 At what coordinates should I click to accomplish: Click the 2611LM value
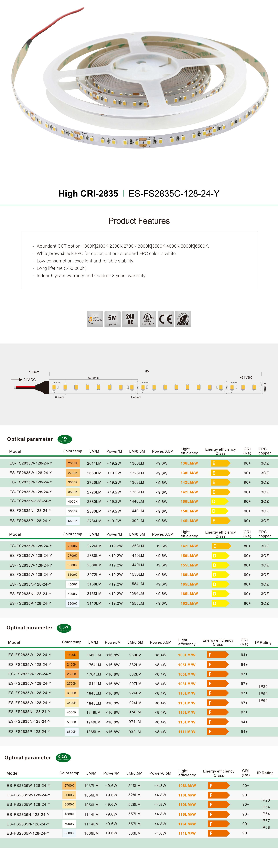tap(94, 463)
